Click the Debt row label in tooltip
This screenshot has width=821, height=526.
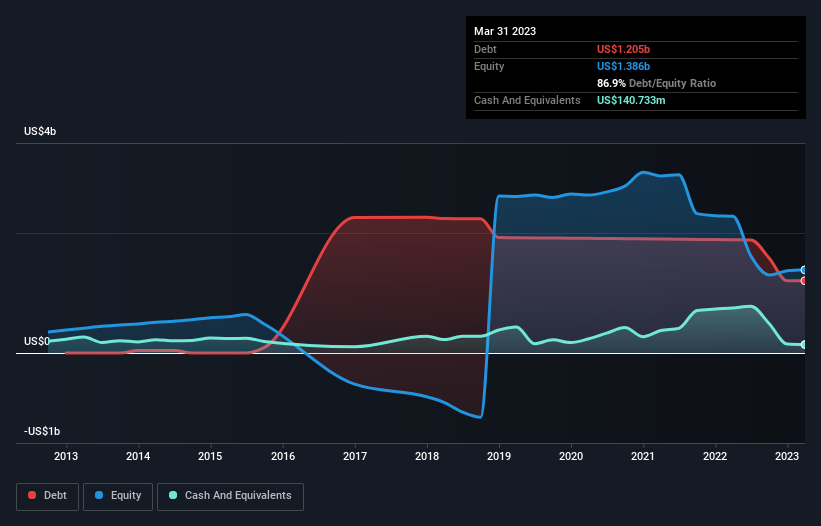[x=485, y=49]
